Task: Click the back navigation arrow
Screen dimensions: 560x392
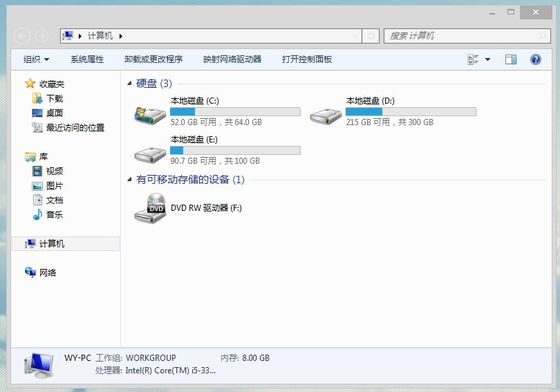Action: point(22,36)
